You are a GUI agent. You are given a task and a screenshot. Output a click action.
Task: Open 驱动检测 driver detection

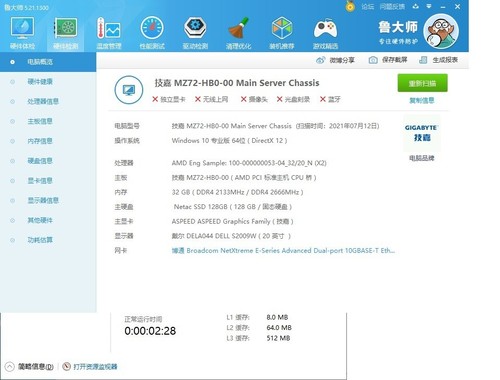(x=195, y=33)
